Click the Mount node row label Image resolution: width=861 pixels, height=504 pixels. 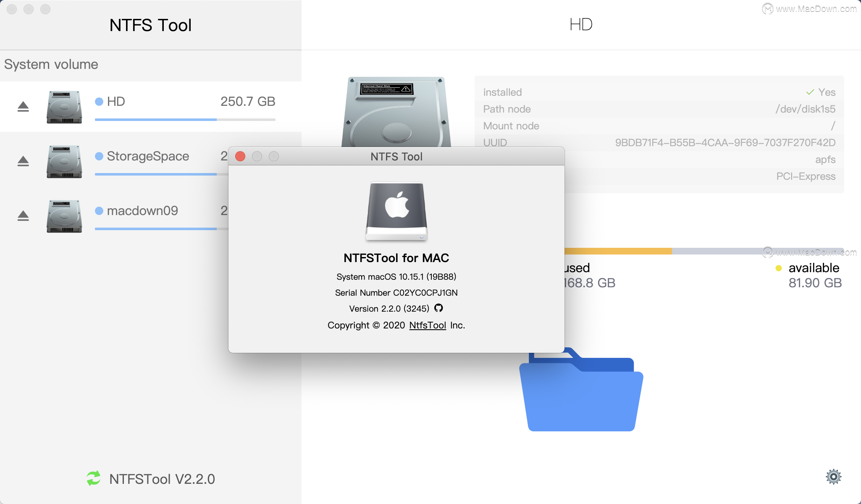[511, 126]
